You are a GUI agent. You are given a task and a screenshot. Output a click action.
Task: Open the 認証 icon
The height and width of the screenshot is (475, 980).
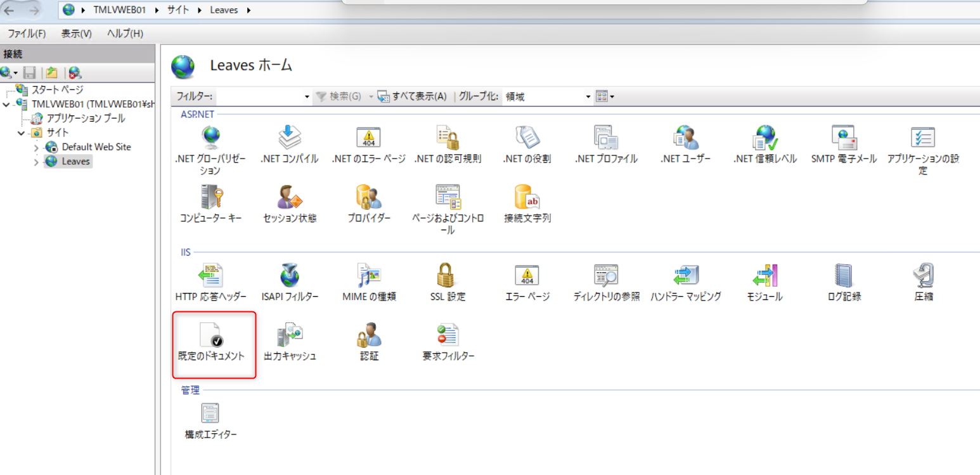tap(369, 336)
